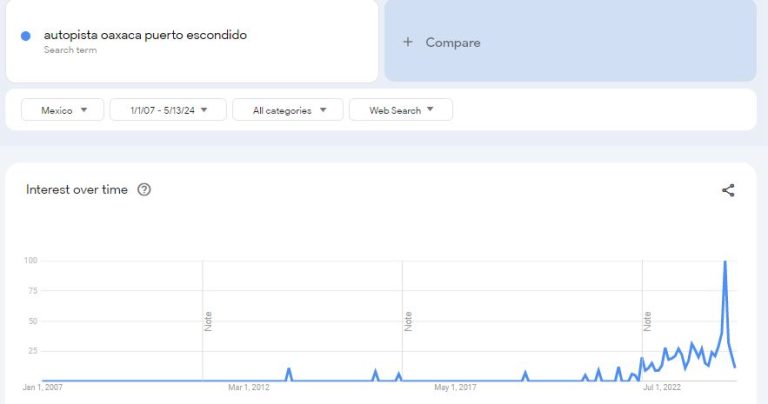This screenshot has width=768, height=404.
Task: Click the Interest over time heading
Action: pyautogui.click(x=77, y=190)
